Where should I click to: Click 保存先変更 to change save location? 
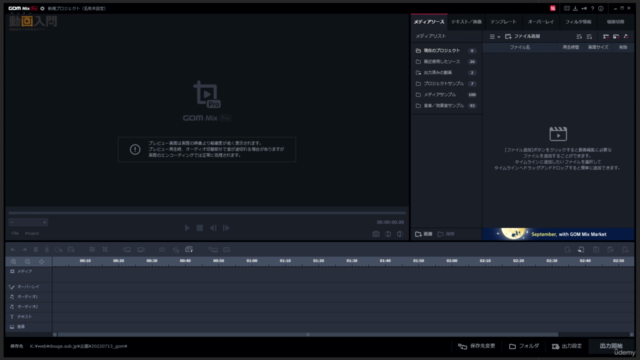coord(476,346)
